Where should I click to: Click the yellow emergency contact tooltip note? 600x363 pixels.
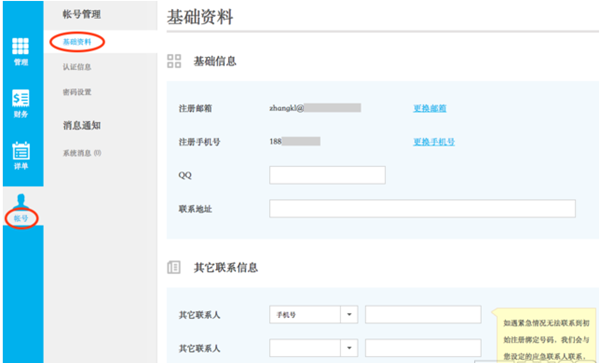tap(545, 335)
